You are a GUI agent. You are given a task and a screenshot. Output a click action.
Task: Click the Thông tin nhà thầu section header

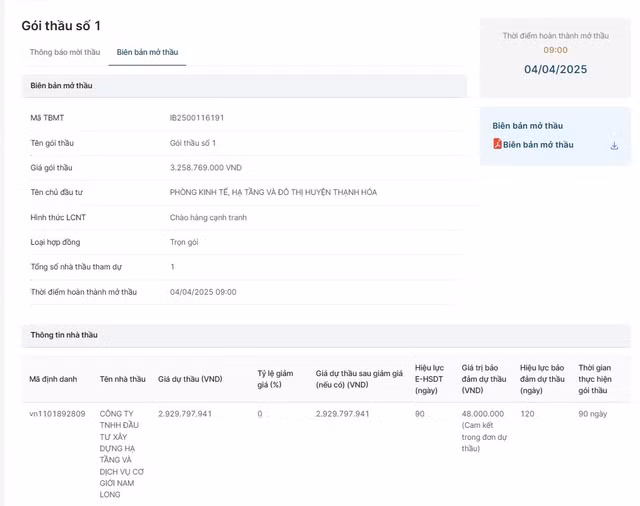[x=326, y=335]
